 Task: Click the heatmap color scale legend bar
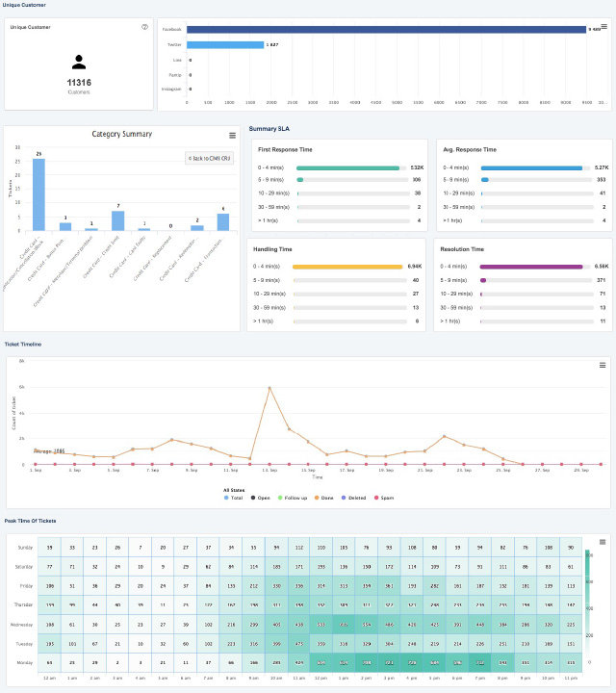pyautogui.click(x=588, y=597)
